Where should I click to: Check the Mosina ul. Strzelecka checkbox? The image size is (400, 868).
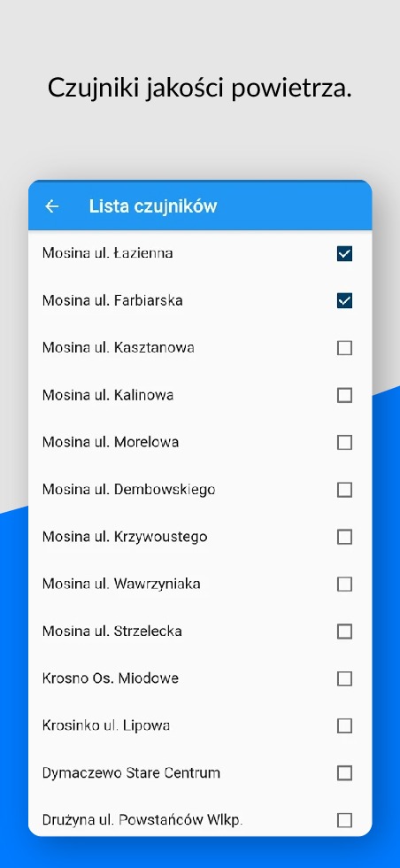pyautogui.click(x=344, y=631)
